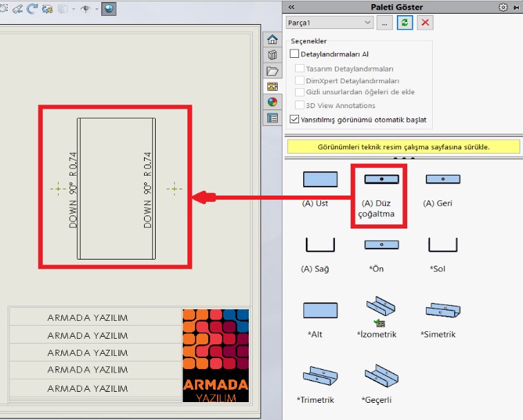This screenshot has height=420, width=523.
Task: Select the View Palette tab icon
Action: pyautogui.click(x=273, y=87)
